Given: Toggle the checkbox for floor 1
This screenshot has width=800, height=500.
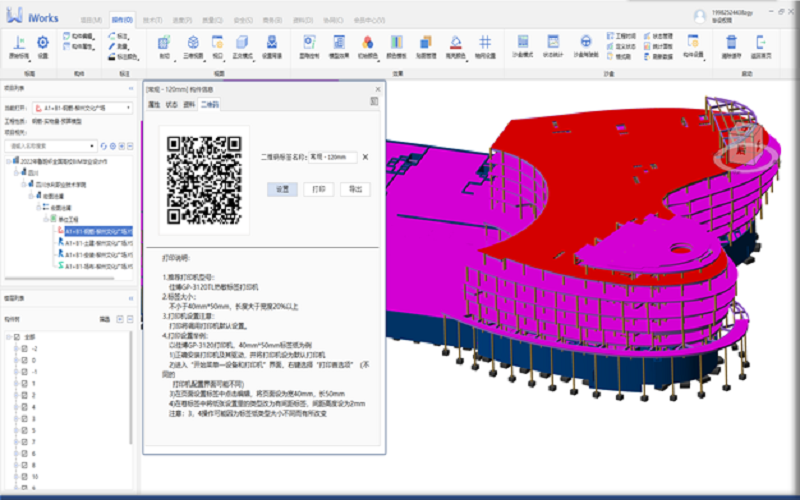Looking at the screenshot, I should pos(24,384).
